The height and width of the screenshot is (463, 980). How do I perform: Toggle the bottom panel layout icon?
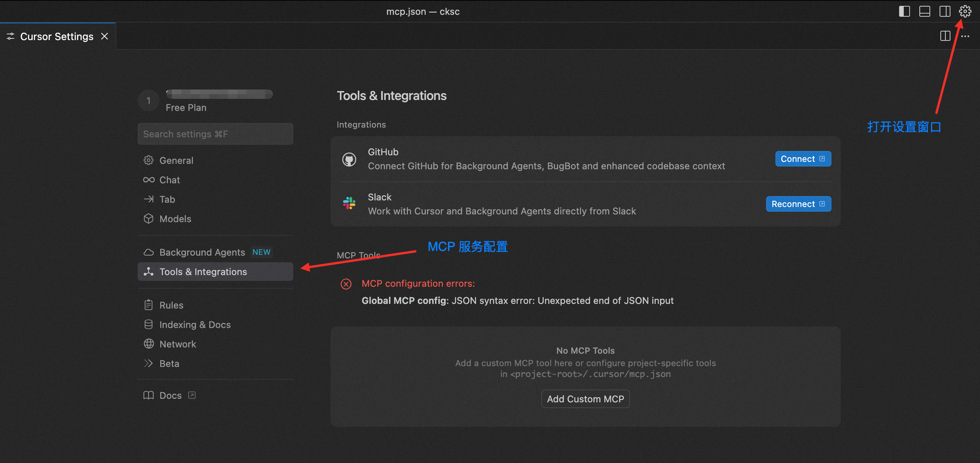pos(924,11)
